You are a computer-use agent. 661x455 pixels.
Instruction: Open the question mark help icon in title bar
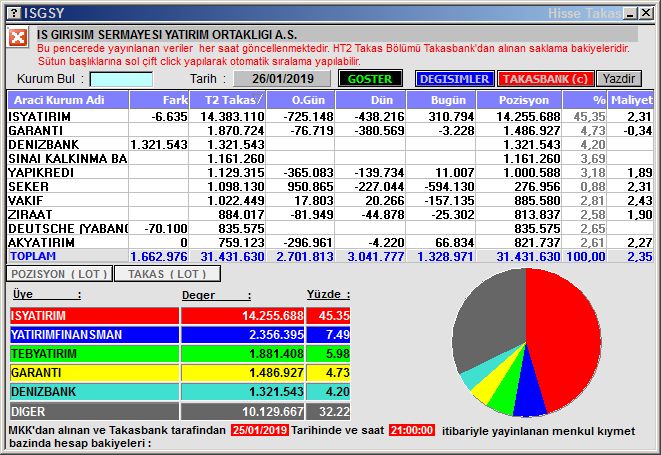point(14,13)
